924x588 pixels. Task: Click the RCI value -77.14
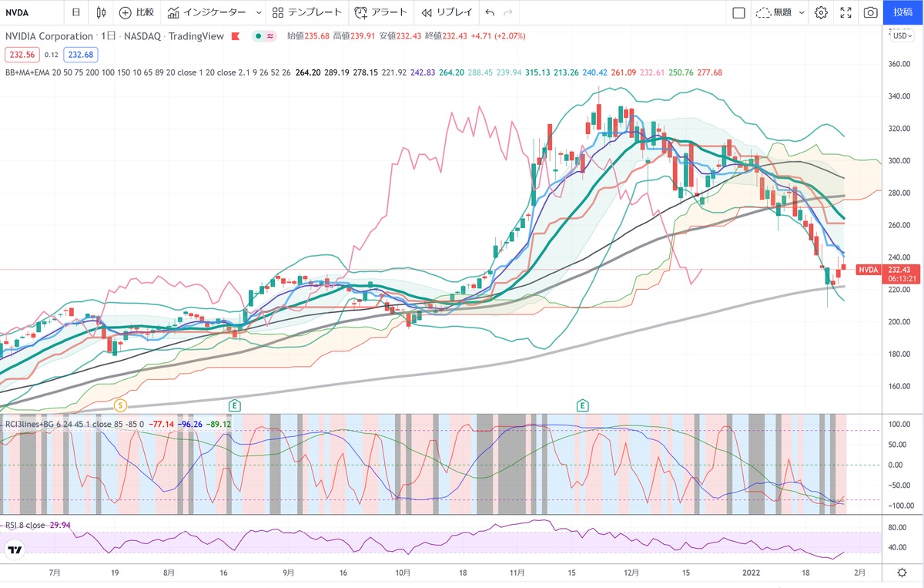[x=160, y=423]
